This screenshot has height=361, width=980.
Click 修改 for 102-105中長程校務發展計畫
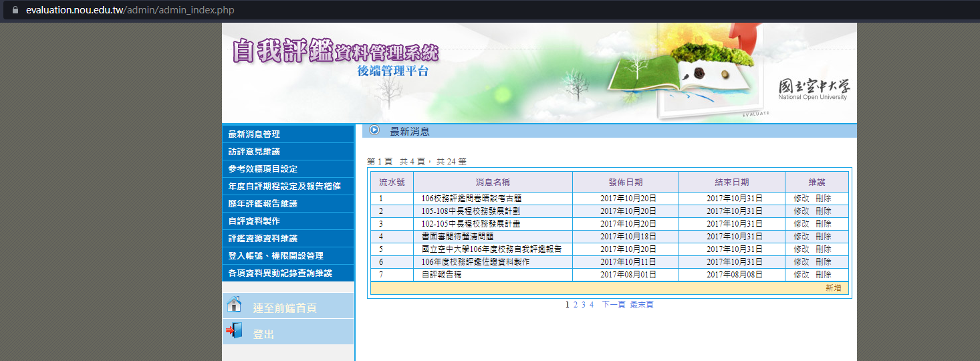tap(802, 224)
